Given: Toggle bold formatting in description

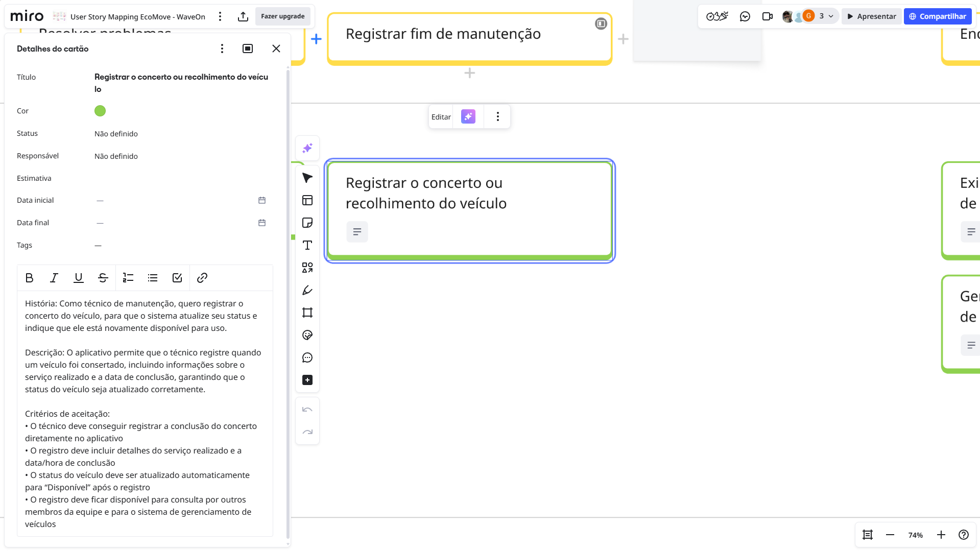Looking at the screenshot, I should pos(29,278).
